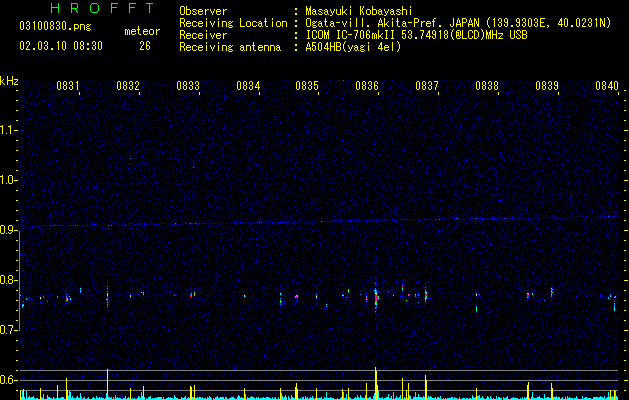The height and width of the screenshot is (400, 629).
Task: Click the 0834 time marker
Action: (248, 86)
